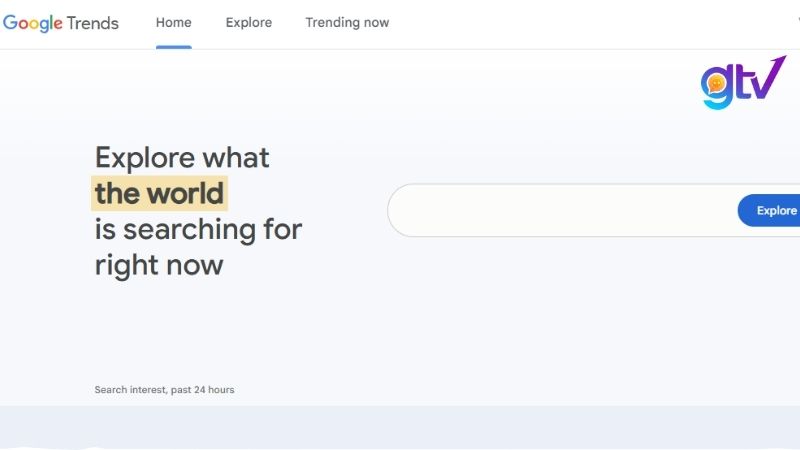Click the Trends wordmark beside Google
This screenshot has width=800, height=450.
point(92,23)
